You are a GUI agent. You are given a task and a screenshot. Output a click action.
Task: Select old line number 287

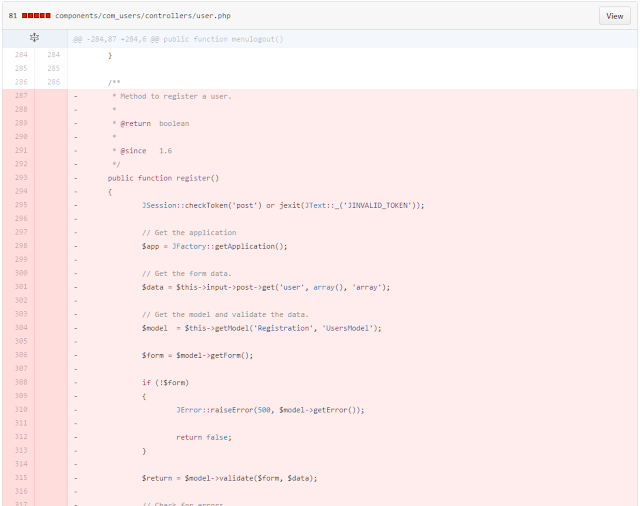click(21, 96)
